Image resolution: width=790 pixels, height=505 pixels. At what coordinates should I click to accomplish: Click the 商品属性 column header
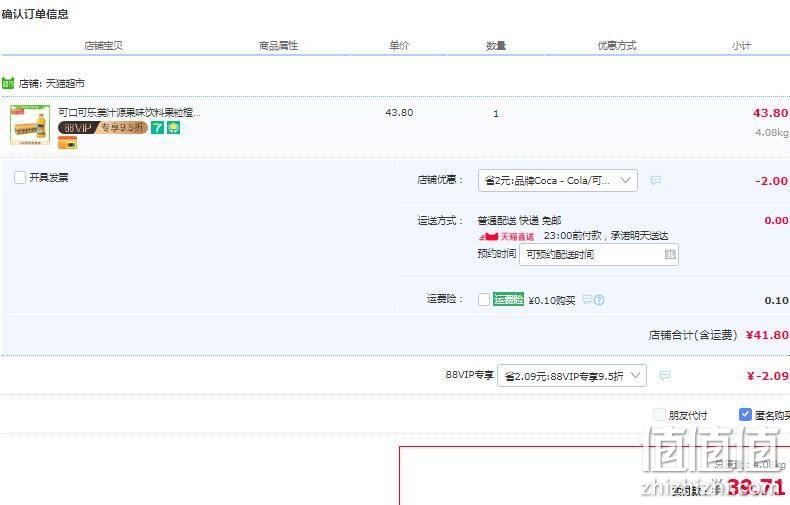[278, 46]
